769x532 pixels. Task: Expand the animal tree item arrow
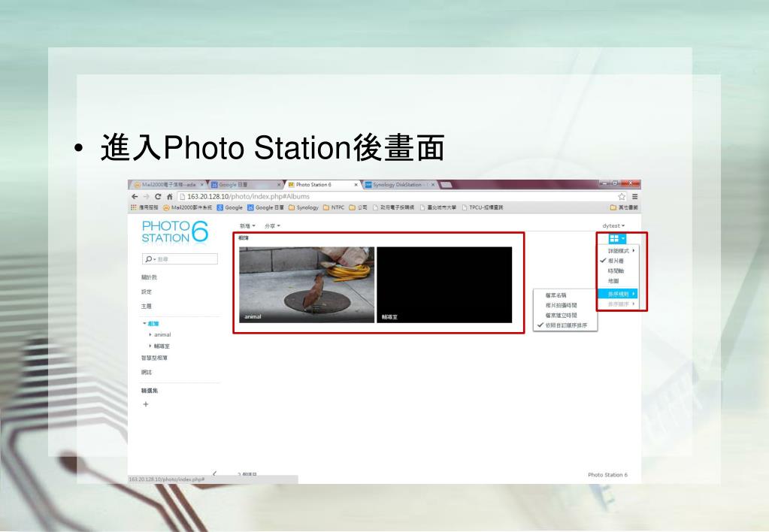pos(150,334)
